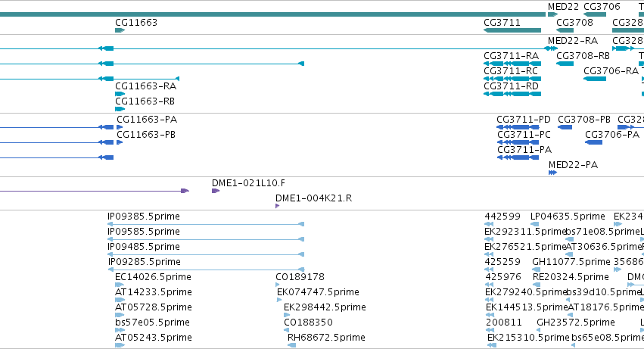Open the CG11663-RA transcript label
The width and height of the screenshot is (644, 349).
(x=145, y=86)
